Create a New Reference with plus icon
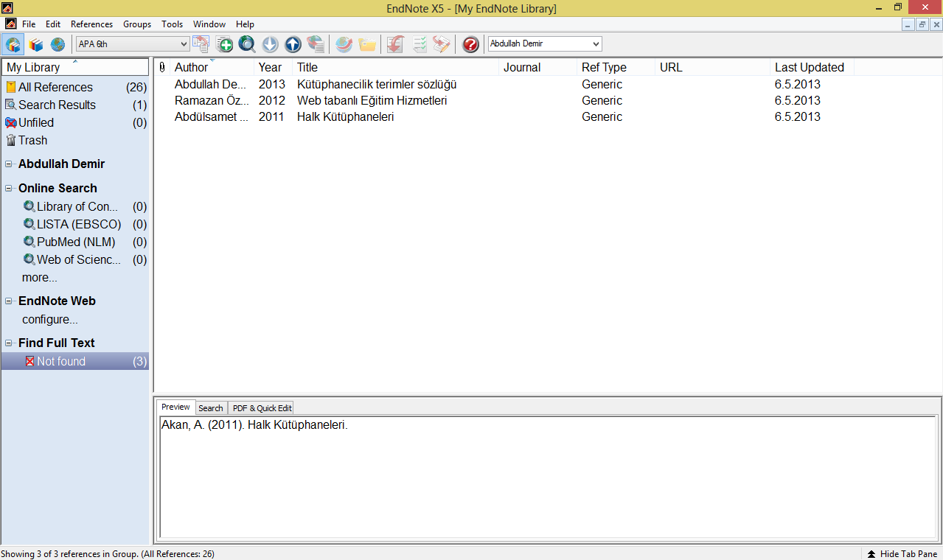 (x=225, y=44)
